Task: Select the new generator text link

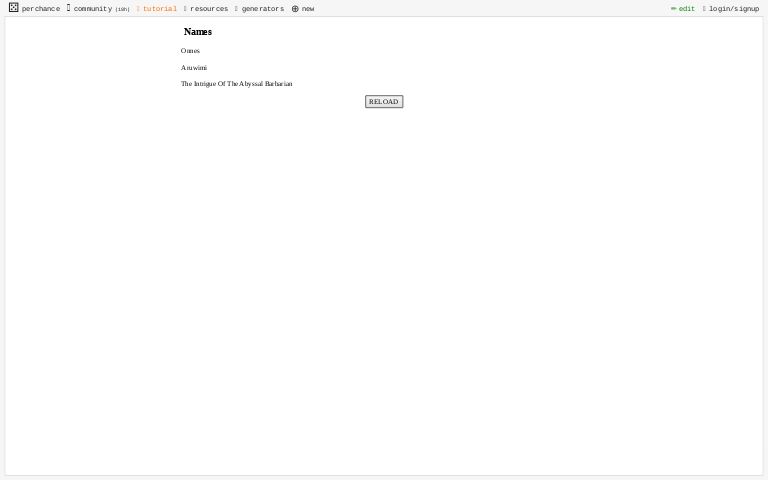Action: click(x=308, y=9)
